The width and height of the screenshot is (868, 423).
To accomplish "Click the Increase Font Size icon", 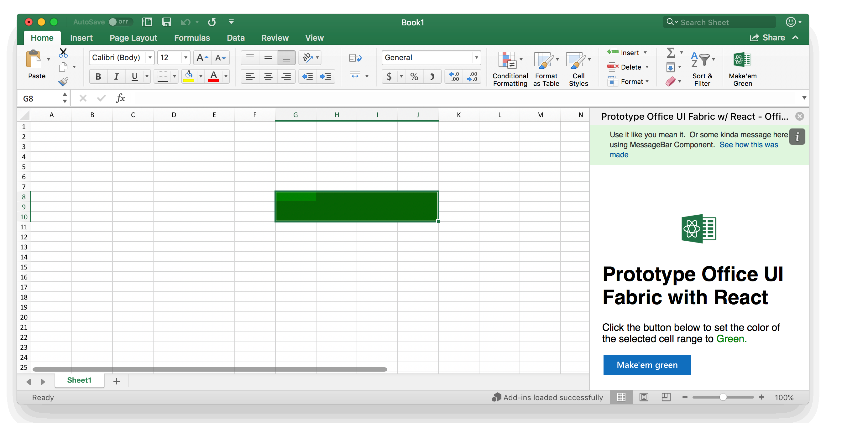I will coord(202,58).
